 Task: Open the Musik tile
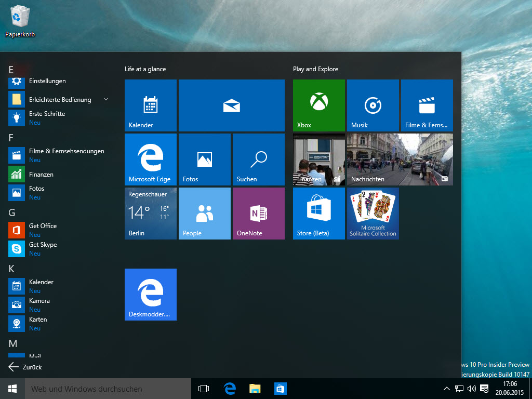(x=373, y=105)
